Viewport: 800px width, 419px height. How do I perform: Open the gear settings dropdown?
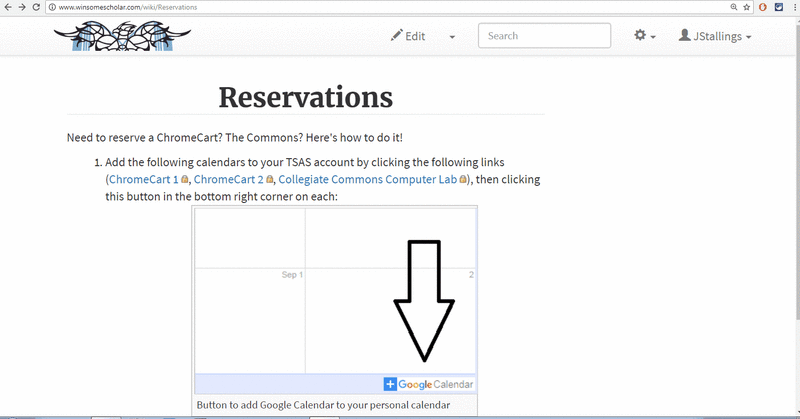pyautogui.click(x=644, y=36)
